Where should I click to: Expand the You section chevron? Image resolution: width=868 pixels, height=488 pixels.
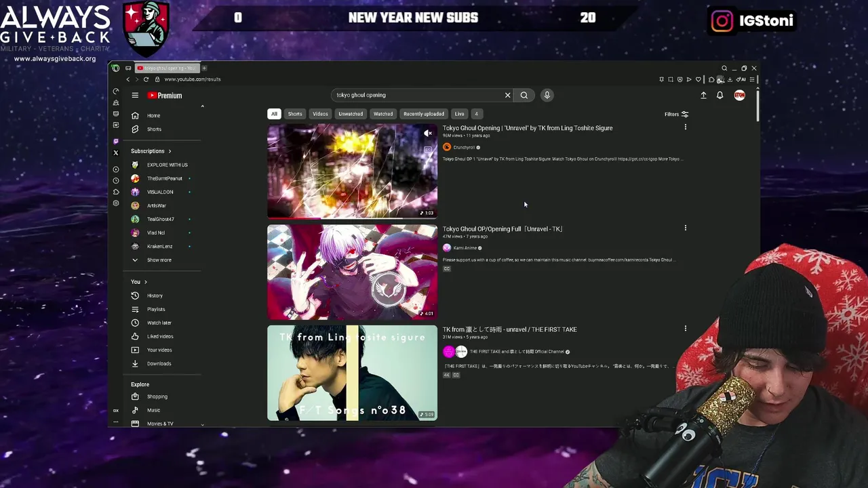point(145,282)
